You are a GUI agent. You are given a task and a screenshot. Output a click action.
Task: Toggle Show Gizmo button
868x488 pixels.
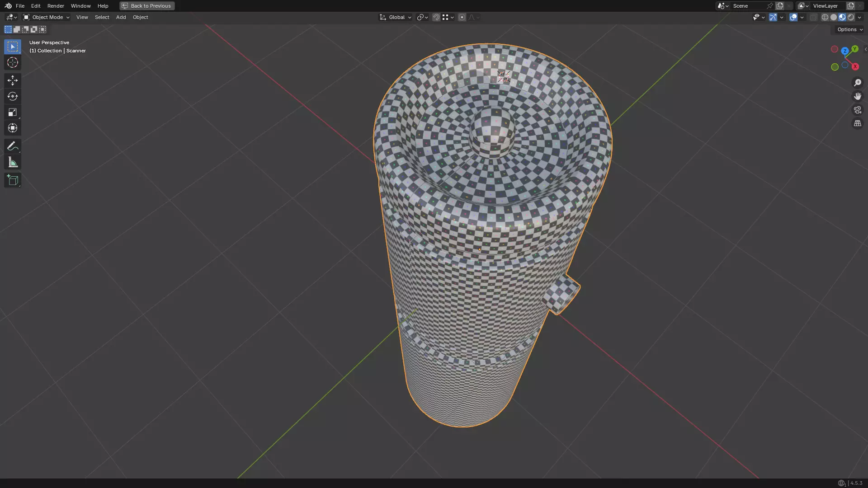773,17
